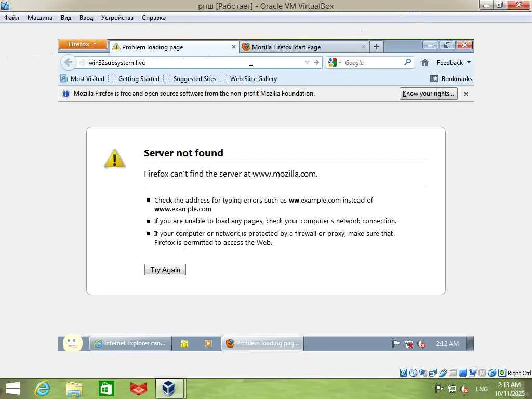Screen dimensions: 532x399
Task: Click the search magnifier icon in Google box
Action: pos(407,62)
